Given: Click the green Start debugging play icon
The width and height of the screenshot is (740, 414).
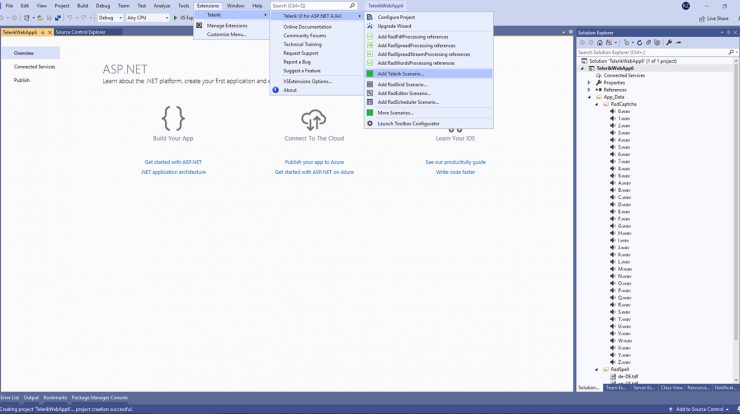Looking at the screenshot, I should point(176,17).
